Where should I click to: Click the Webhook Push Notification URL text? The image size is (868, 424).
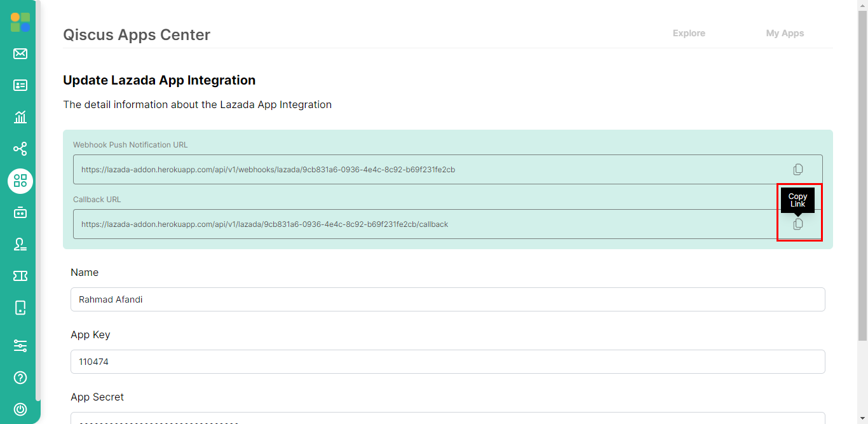pos(268,170)
